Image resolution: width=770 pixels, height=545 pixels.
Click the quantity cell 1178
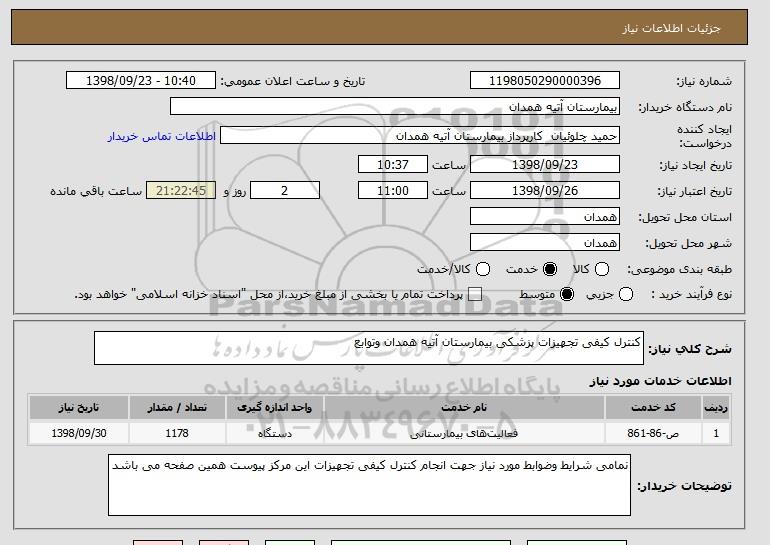point(177,433)
